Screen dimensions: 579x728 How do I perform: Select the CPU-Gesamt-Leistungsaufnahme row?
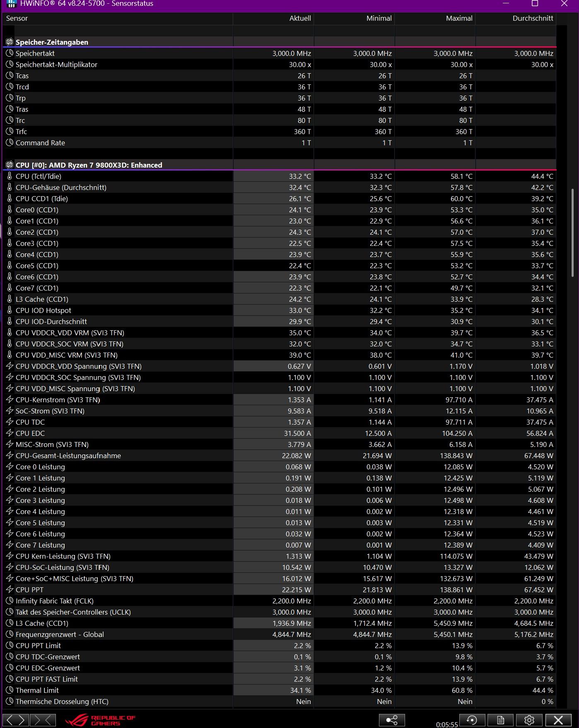(68, 456)
